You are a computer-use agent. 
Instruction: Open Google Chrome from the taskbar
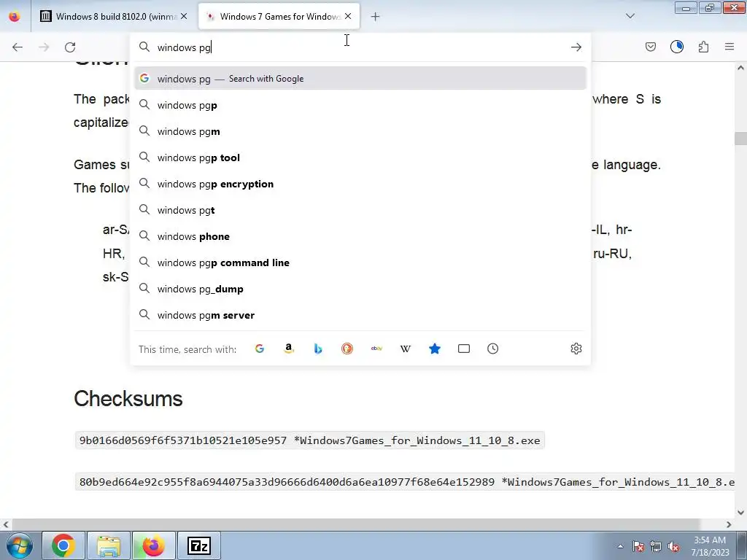(63, 545)
